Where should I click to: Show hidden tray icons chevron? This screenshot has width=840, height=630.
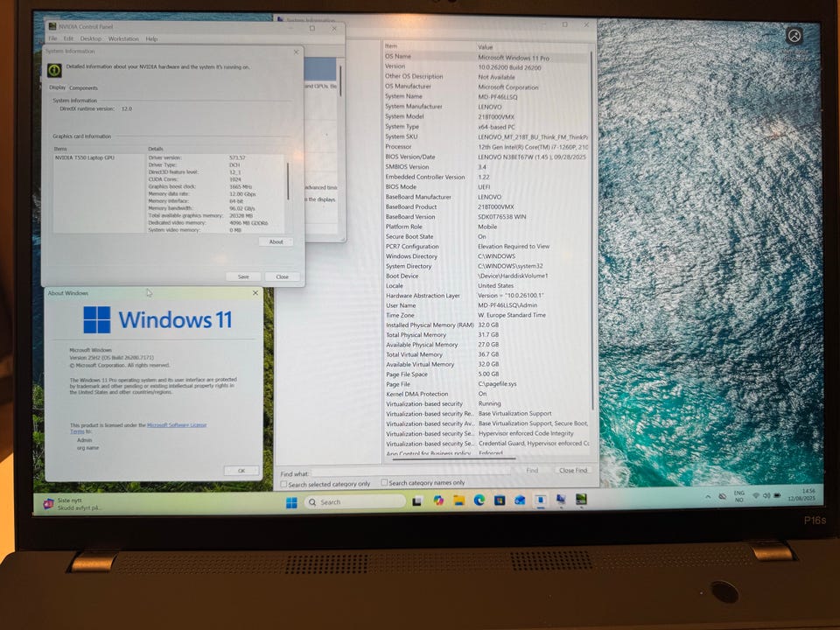tap(708, 497)
